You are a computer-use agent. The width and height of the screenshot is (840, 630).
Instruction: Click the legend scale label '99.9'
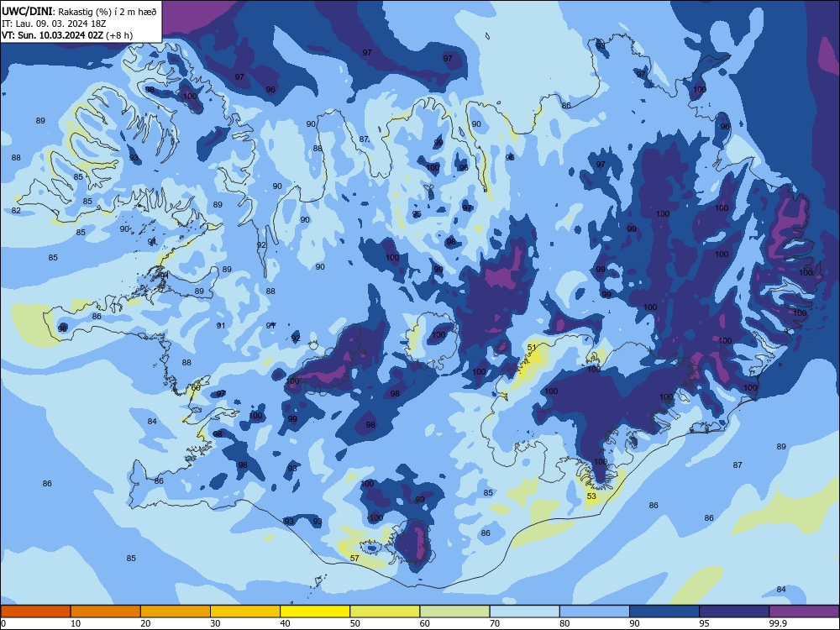tap(777, 623)
